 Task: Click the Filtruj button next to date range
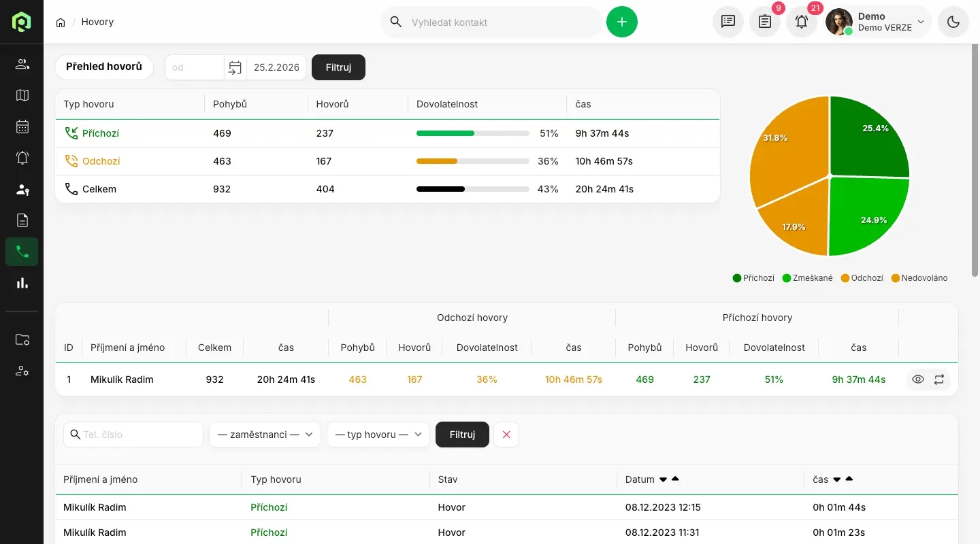[338, 67]
